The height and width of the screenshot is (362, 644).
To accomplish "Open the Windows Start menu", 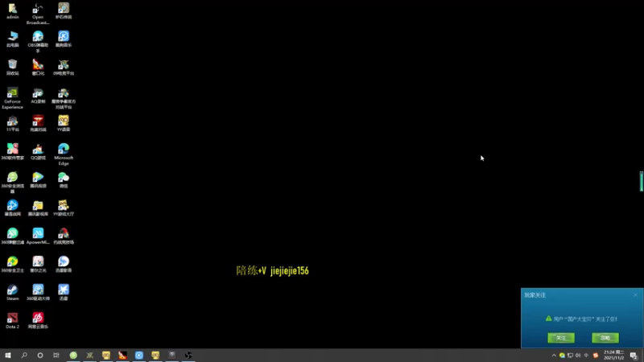I will coord(8,355).
